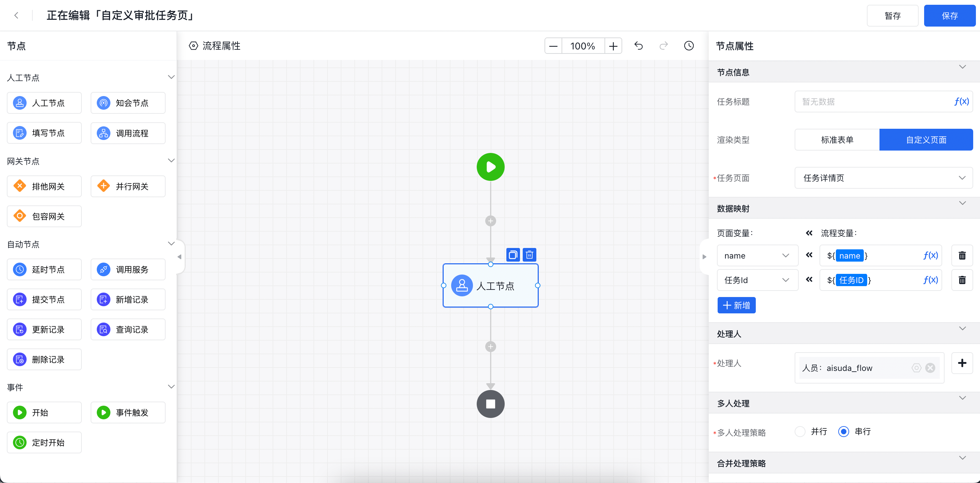Open formula editor for 任务标题
The width and height of the screenshot is (980, 483).
pyautogui.click(x=961, y=102)
